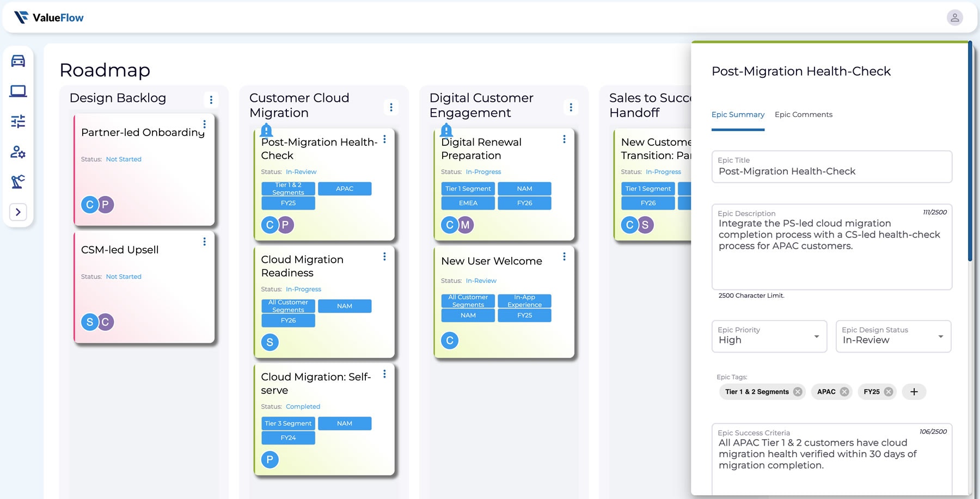980x499 pixels.
Task: Click APAC tag on Post-Migration Health-Check card
Action: [345, 189]
